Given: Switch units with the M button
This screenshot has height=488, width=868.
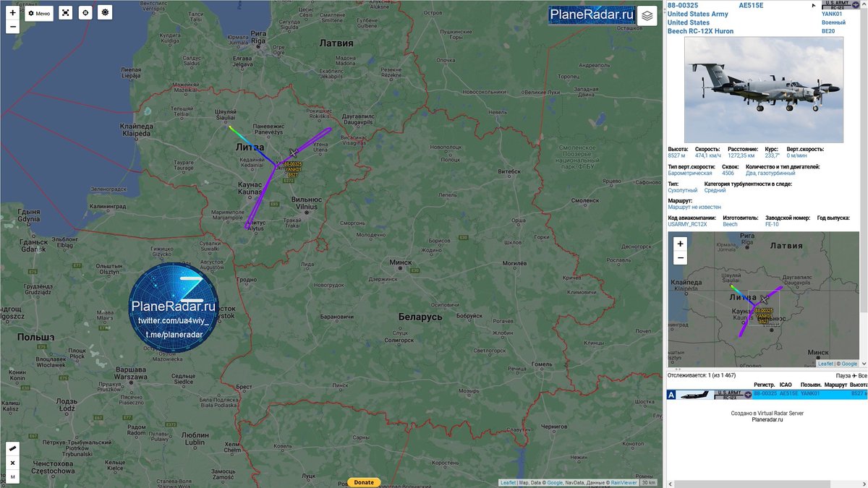Looking at the screenshot, I should point(13,476).
